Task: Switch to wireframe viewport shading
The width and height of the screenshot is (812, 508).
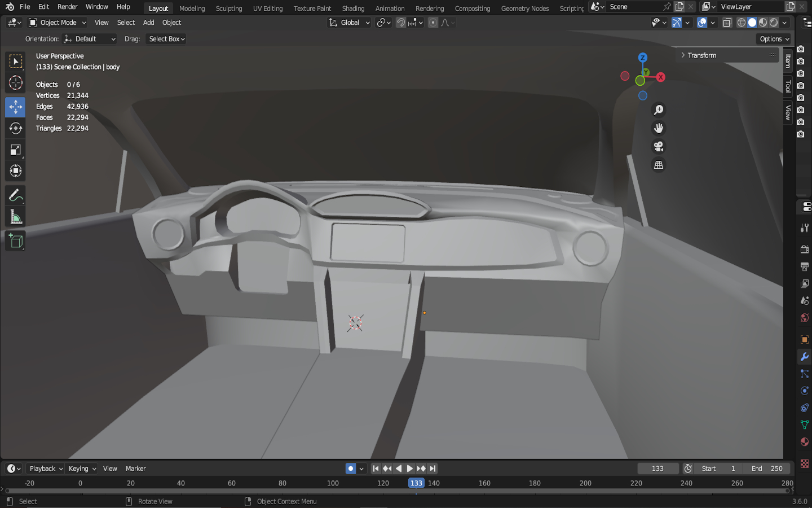Action: click(742, 23)
